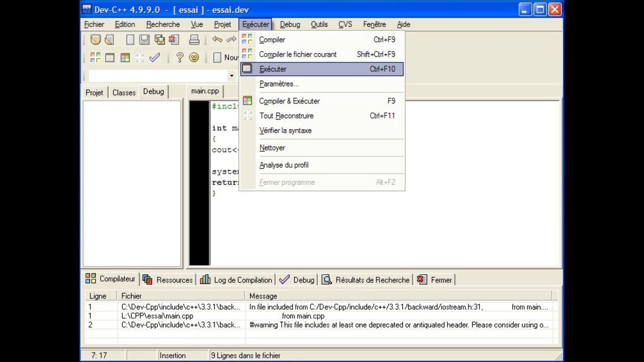Viewport: 644px width, 362px height.
Task: Click the floppy disk Save icon
Action: pyautogui.click(x=144, y=40)
